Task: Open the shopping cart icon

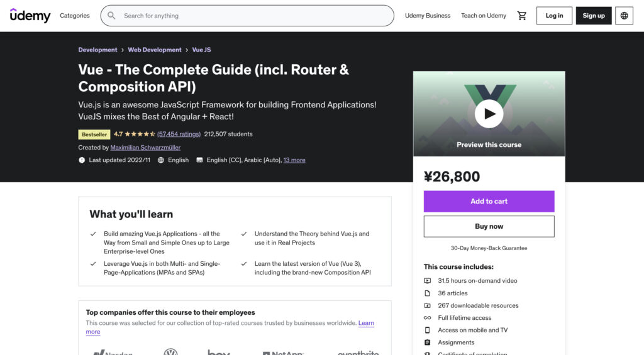Action: point(521,16)
